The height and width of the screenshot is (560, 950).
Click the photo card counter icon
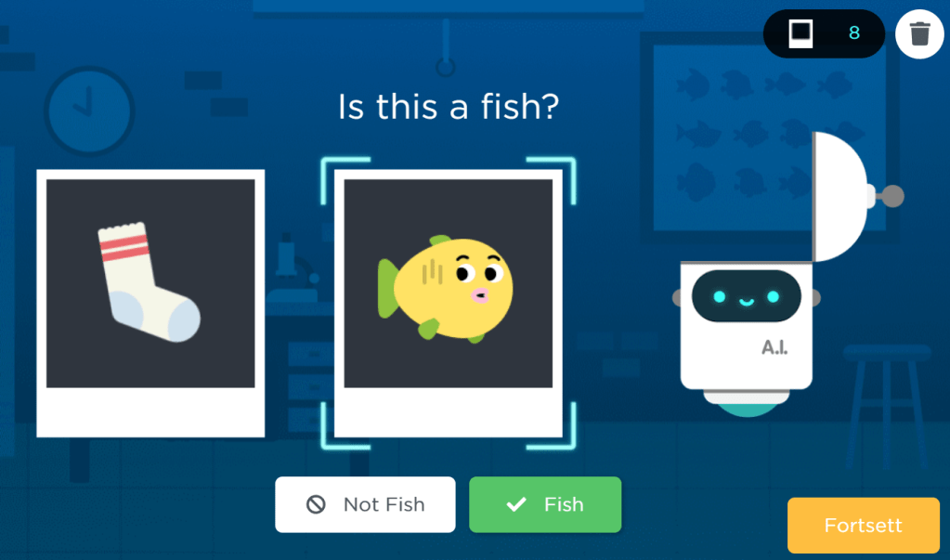[x=800, y=33]
